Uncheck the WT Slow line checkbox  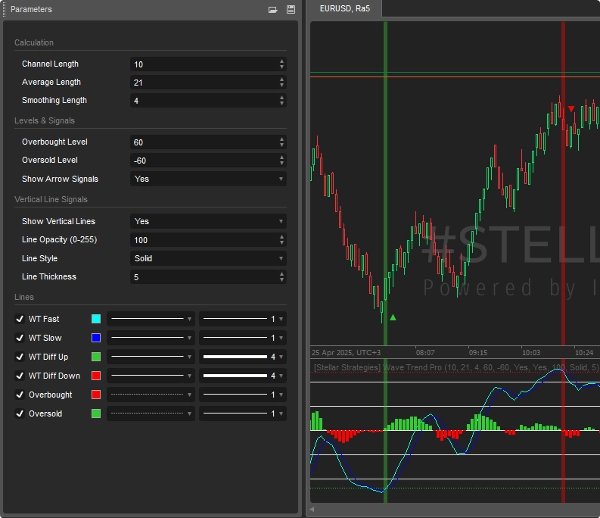coord(20,338)
